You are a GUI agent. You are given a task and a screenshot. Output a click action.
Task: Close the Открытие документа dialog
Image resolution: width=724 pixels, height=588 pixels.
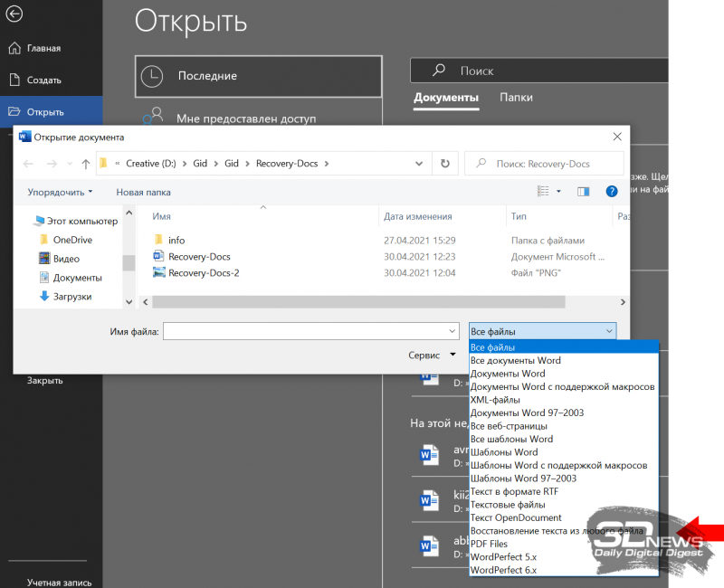[617, 137]
